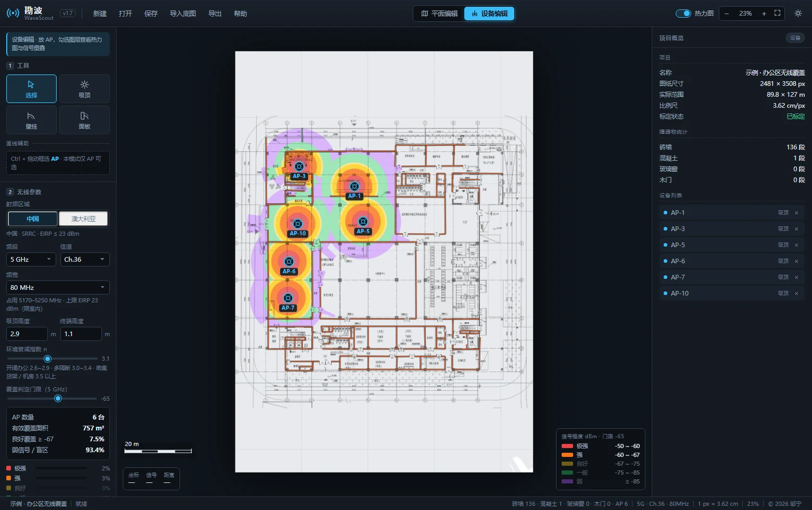Select the 选择 pointer tool

pos(31,88)
